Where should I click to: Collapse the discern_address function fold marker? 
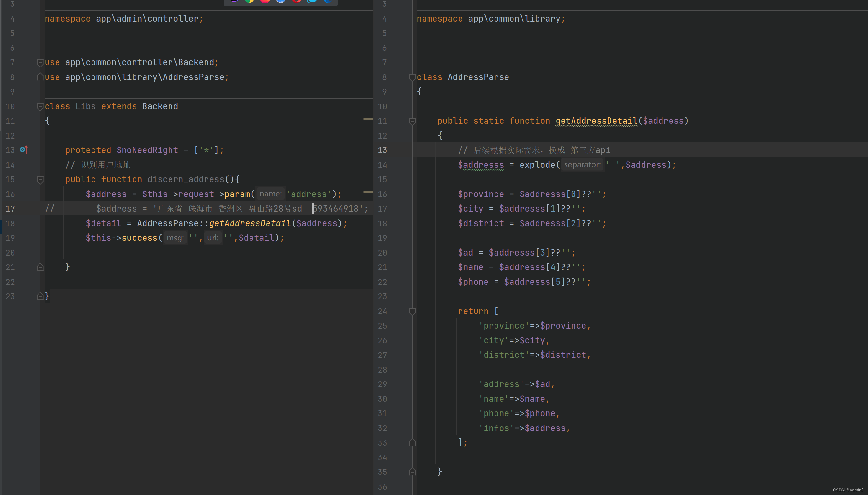[40, 179]
